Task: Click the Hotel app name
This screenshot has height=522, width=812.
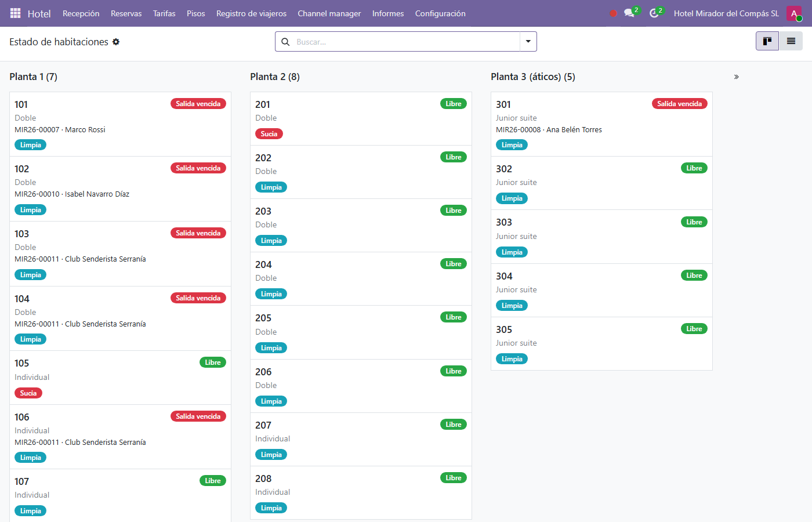Action: coord(39,13)
